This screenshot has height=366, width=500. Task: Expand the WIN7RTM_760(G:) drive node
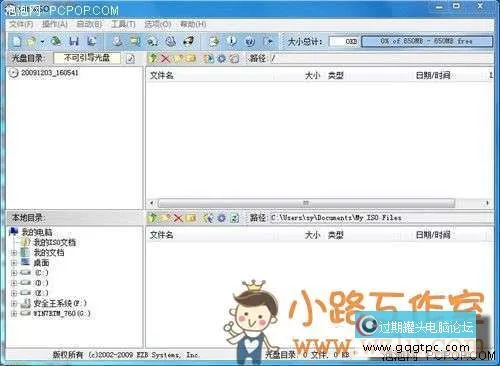pyautogui.click(x=14, y=314)
